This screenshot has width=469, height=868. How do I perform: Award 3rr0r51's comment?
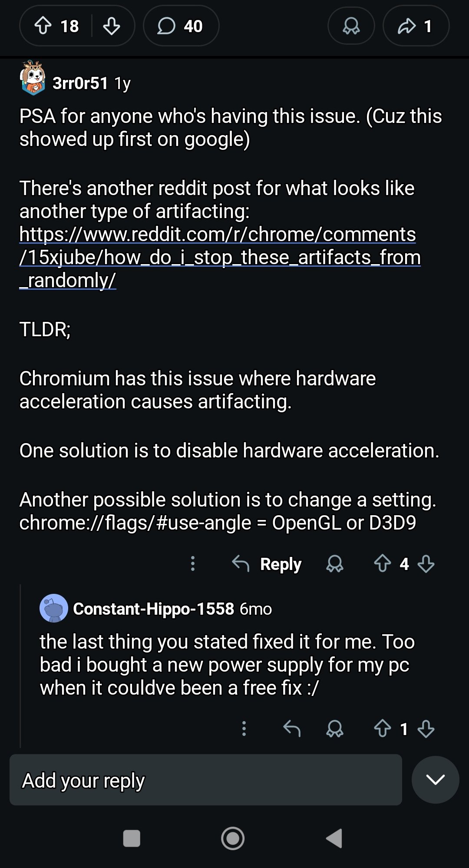pos(335,563)
